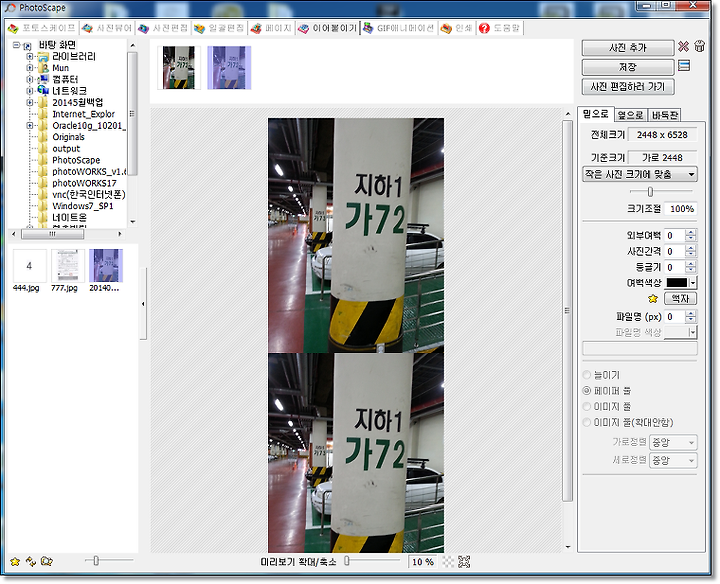Viewport: 720px width, 584px height.
Task: Click the 파일명 (px) spinner arrows
Action: (690, 316)
